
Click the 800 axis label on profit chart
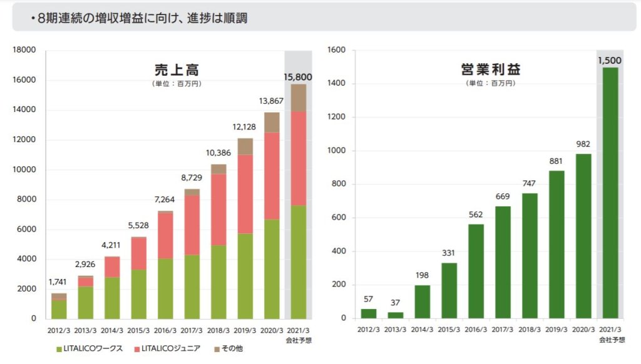(339, 185)
